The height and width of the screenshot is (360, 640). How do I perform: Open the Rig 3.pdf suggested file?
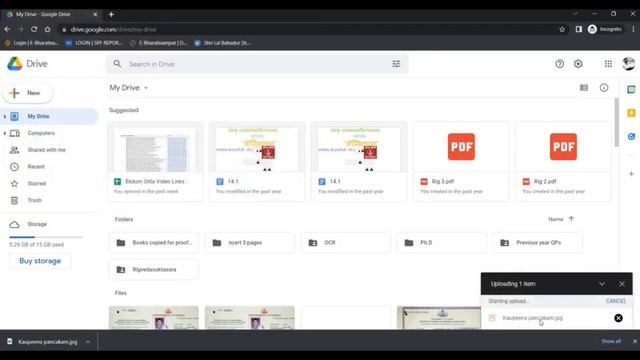(x=461, y=162)
